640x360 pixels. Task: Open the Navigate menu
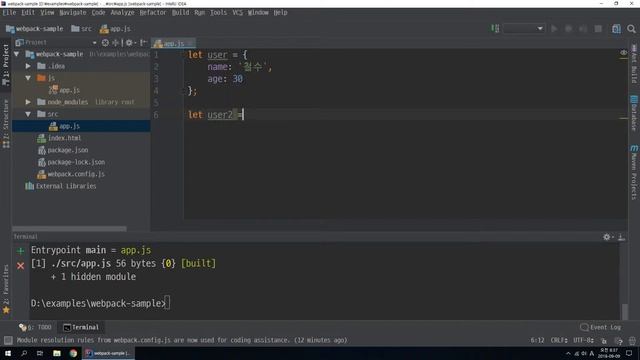pos(73,13)
